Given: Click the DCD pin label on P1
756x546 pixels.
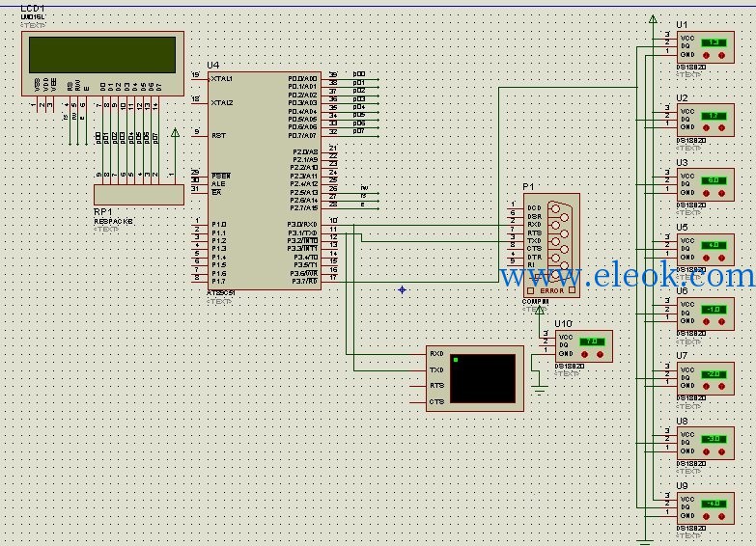Looking at the screenshot, I should click(x=534, y=208).
